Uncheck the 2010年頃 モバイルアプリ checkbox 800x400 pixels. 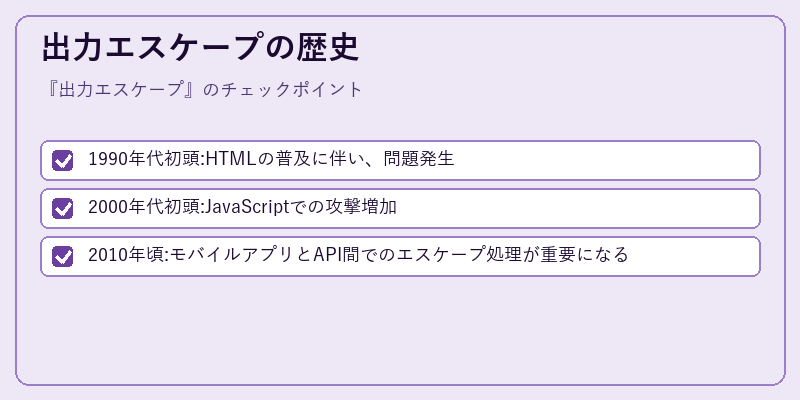[x=63, y=256]
